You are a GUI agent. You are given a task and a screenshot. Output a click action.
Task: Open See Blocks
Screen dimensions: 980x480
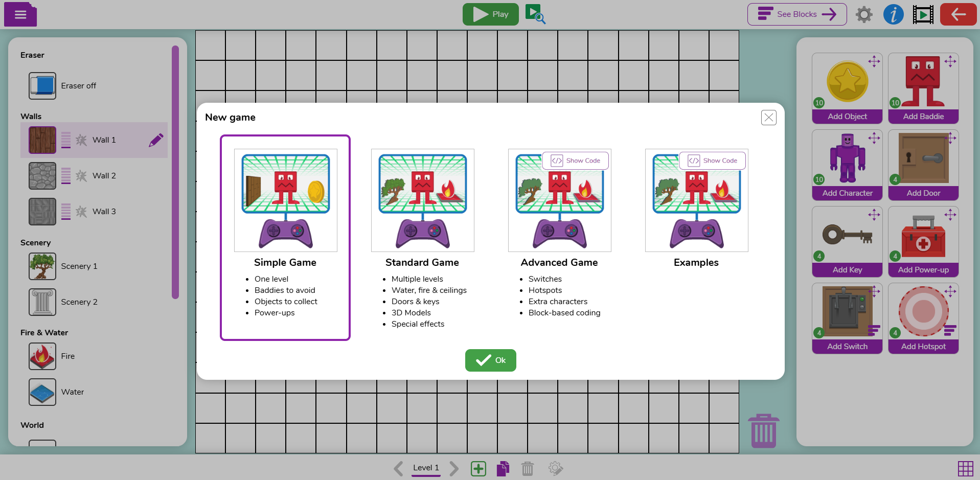(796, 14)
